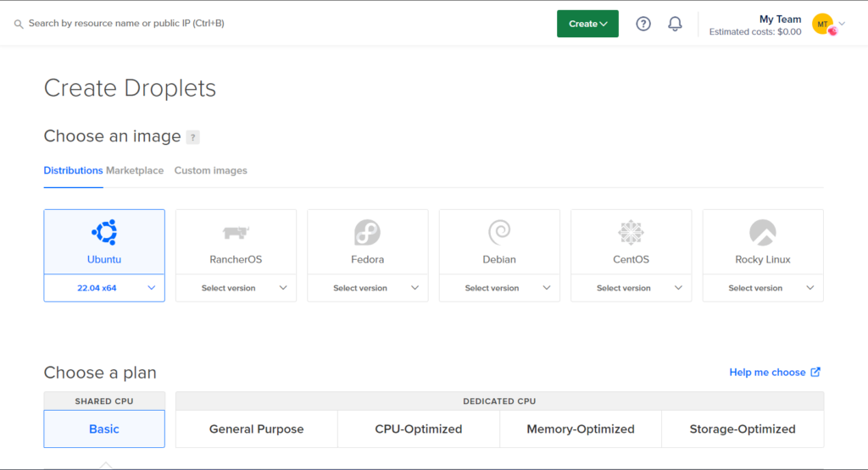Expand Rocky Linux version dropdown
Image resolution: width=868 pixels, height=470 pixels.
point(763,288)
